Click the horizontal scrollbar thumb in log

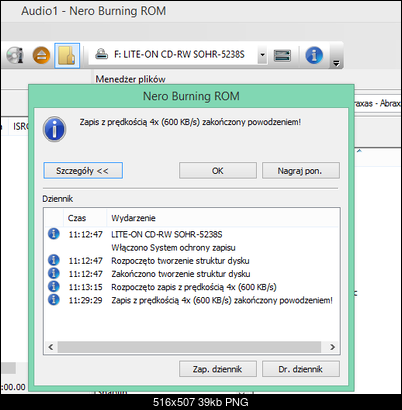189,347
